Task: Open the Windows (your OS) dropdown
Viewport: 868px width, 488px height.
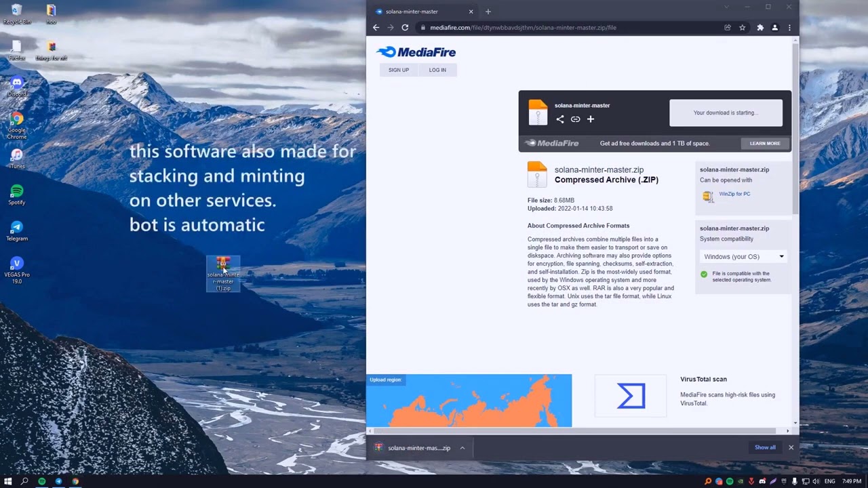Action: coord(743,257)
